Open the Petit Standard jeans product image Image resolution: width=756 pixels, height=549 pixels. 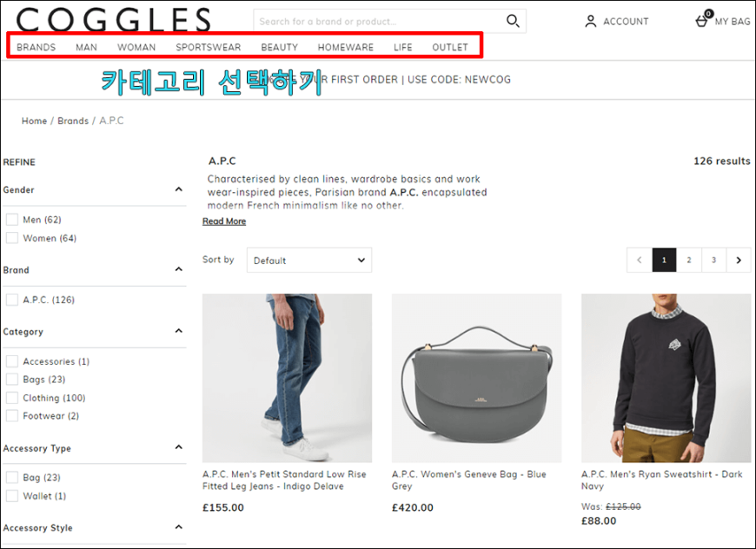point(288,379)
